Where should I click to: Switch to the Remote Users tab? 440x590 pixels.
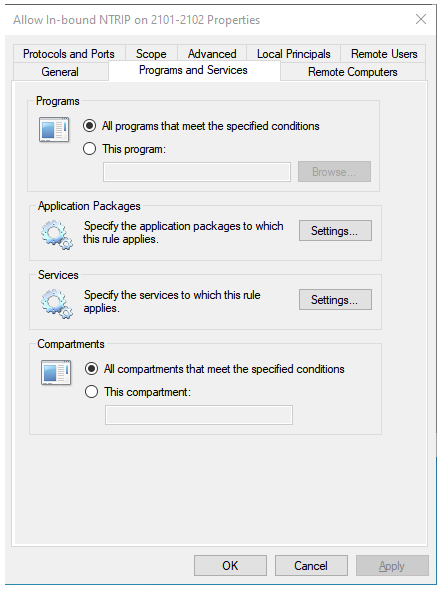(384, 54)
